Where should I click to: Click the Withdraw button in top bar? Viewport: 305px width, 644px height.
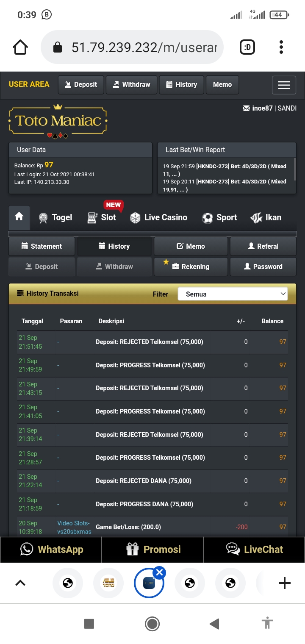[x=131, y=85]
